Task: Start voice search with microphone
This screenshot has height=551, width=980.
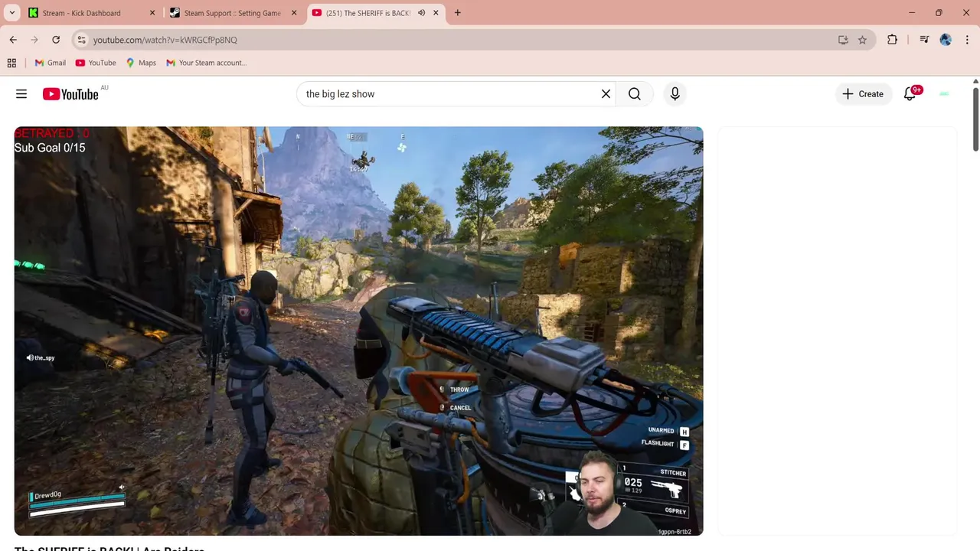Action: coord(675,94)
